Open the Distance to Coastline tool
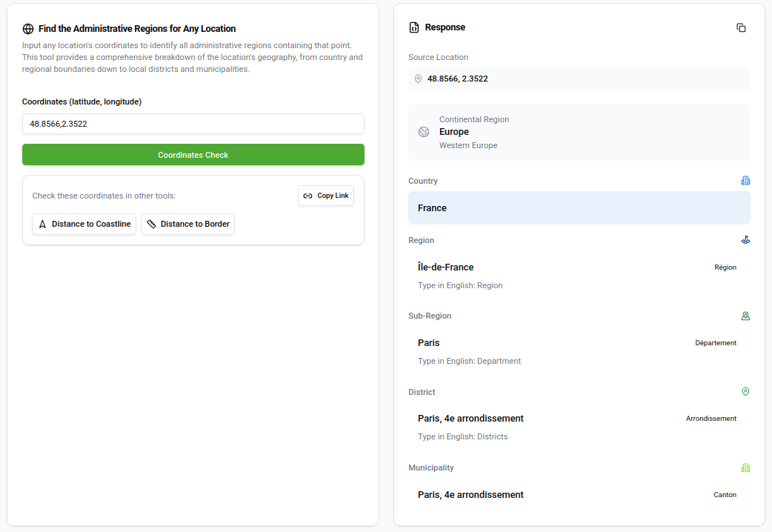Image resolution: width=772 pixels, height=532 pixels. (x=84, y=224)
